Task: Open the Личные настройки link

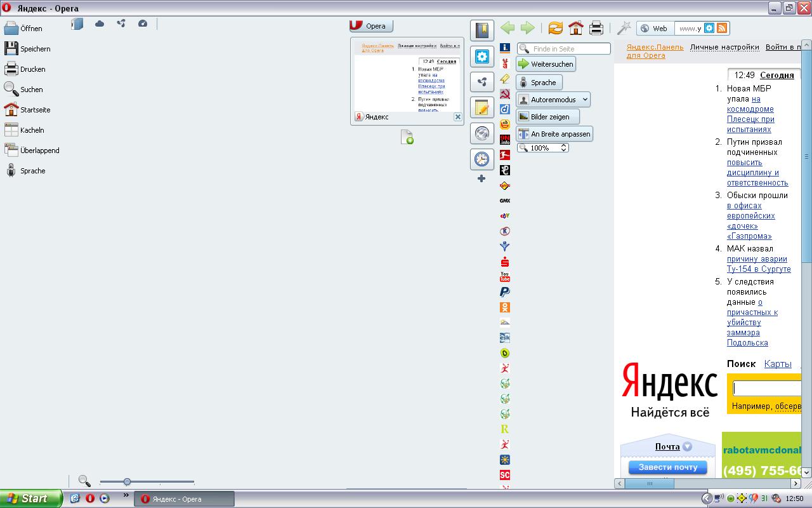Action: [x=724, y=47]
